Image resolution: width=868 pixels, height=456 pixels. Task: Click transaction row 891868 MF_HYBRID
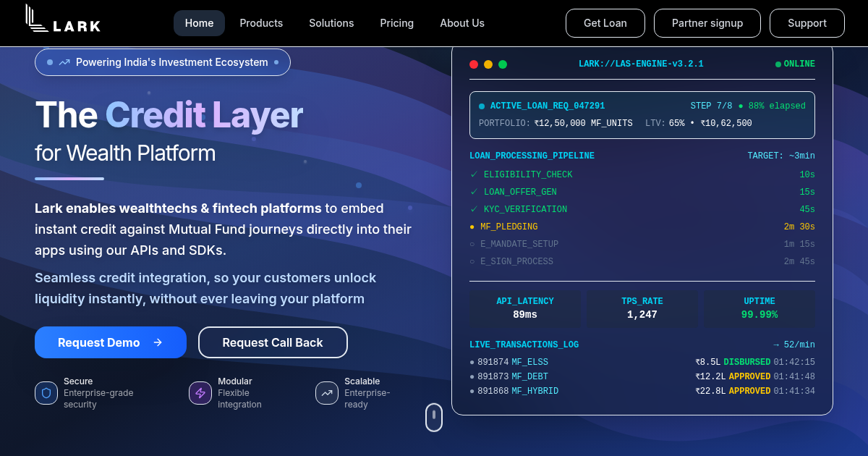point(642,391)
